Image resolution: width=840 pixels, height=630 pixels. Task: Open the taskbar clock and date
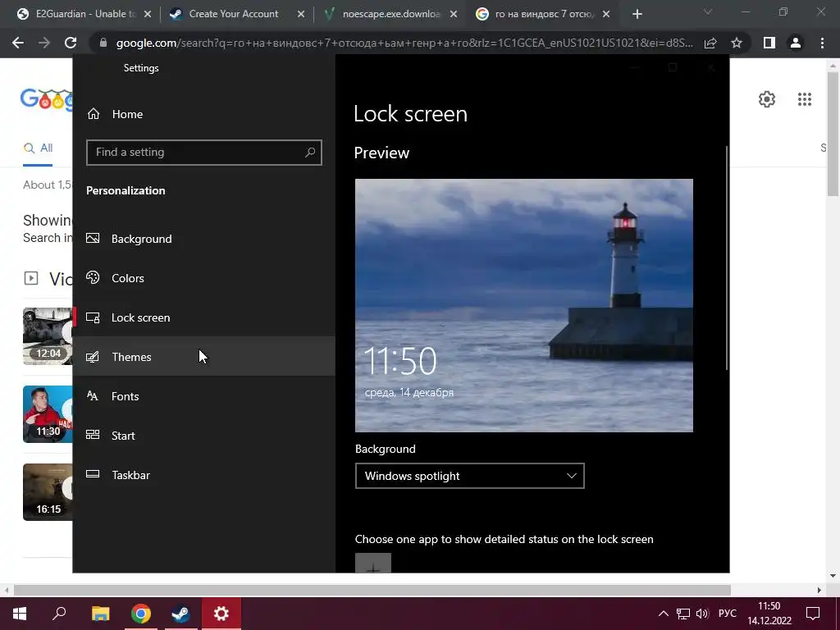point(769,614)
